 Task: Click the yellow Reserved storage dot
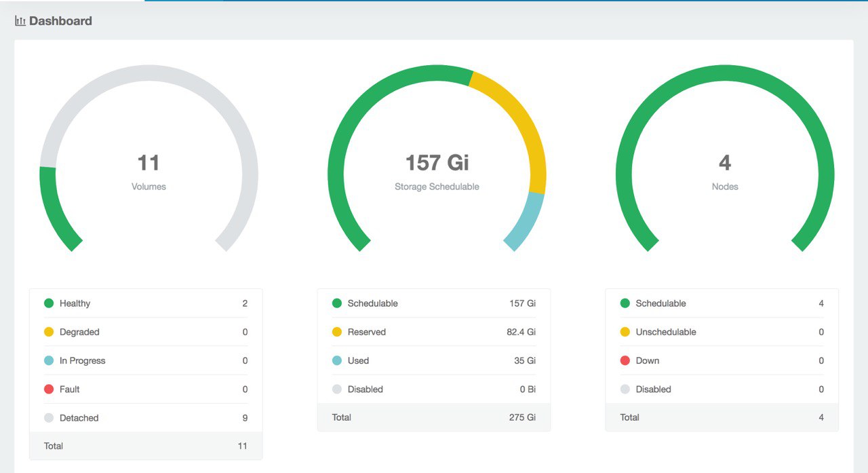click(337, 332)
